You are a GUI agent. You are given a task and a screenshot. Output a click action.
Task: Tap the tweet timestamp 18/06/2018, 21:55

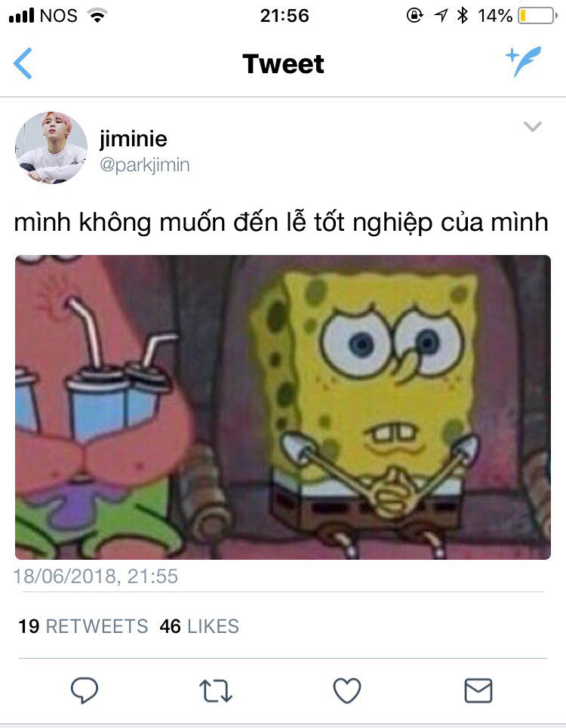[x=96, y=576]
